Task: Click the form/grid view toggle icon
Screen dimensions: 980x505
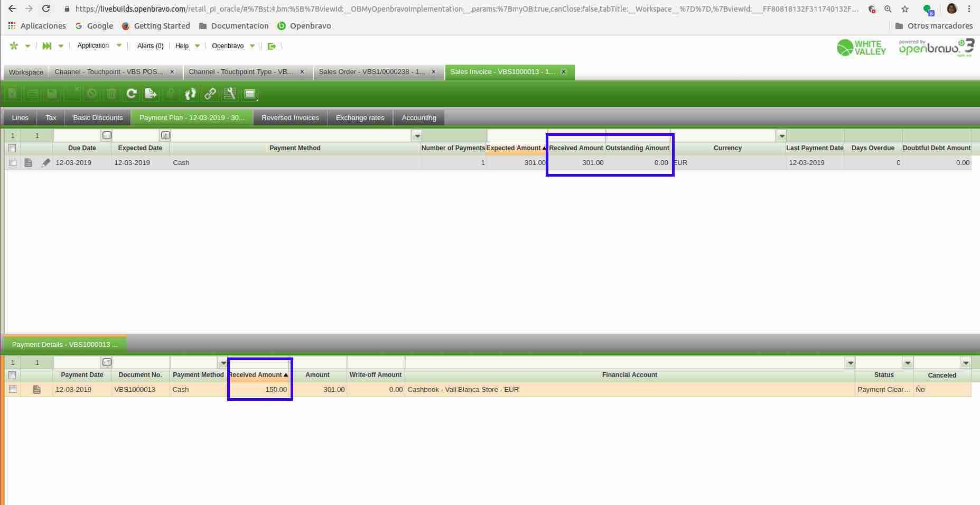Action: [249, 94]
